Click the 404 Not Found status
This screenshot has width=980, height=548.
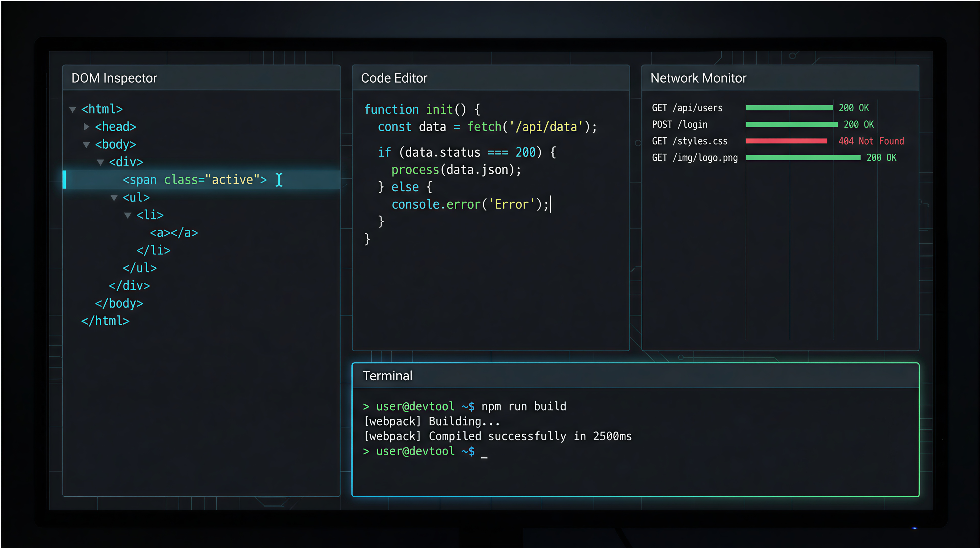[871, 141]
